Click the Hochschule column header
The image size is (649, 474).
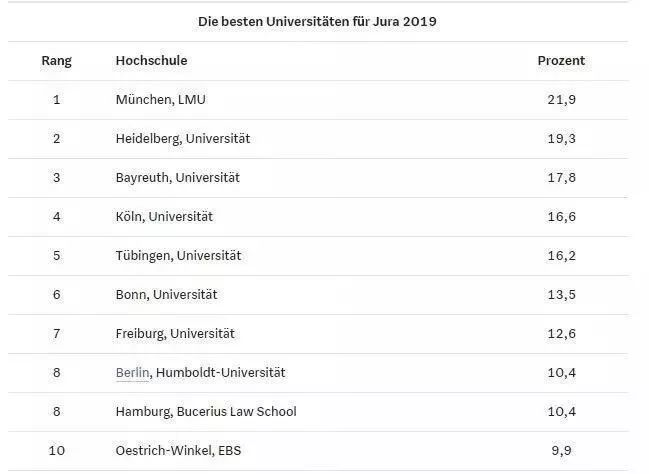pos(151,60)
